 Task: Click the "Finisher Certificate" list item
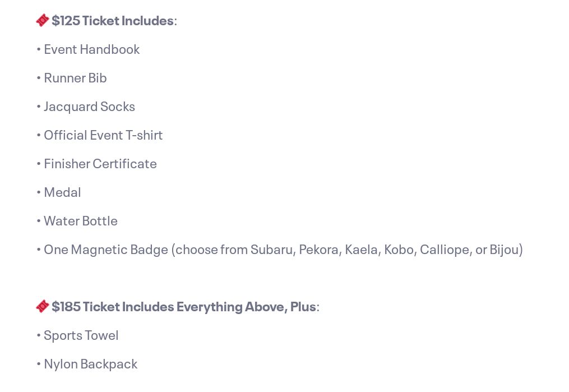(100, 164)
